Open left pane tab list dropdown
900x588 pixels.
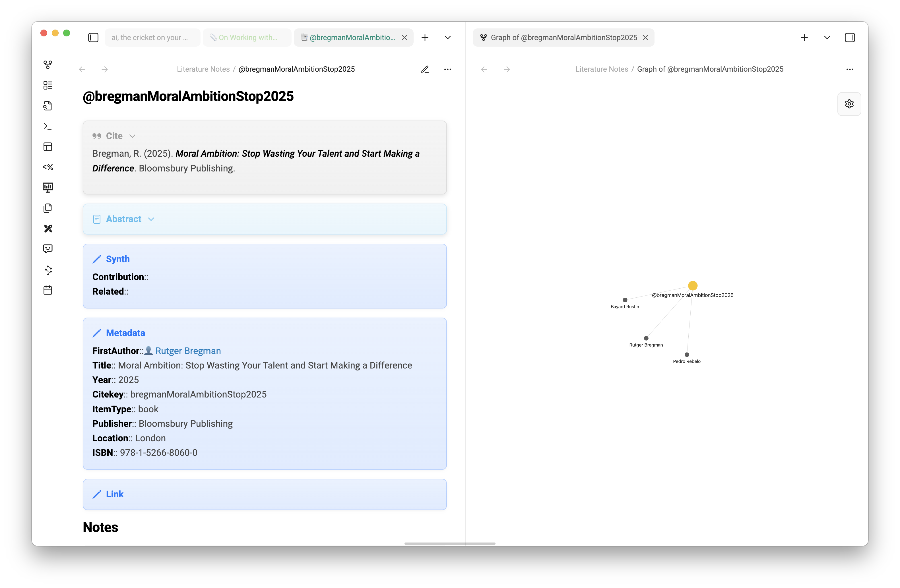coord(447,38)
